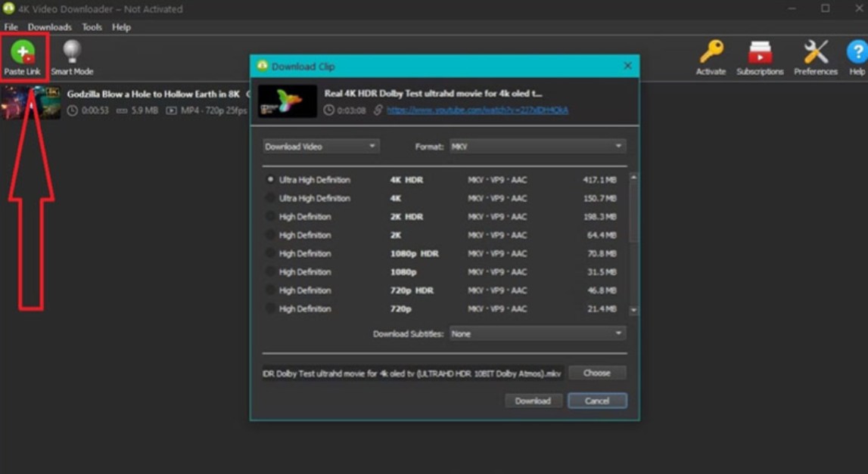Open the Downloads menu

coord(49,27)
